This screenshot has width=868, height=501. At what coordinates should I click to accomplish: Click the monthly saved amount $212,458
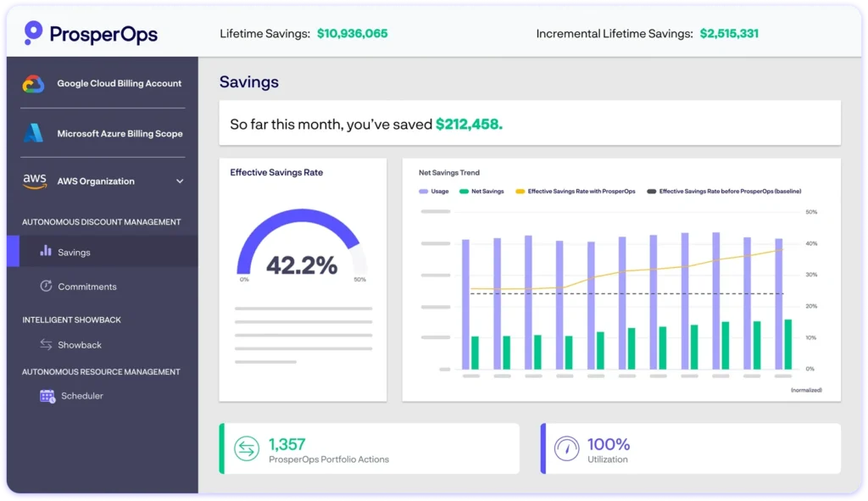[x=469, y=124]
